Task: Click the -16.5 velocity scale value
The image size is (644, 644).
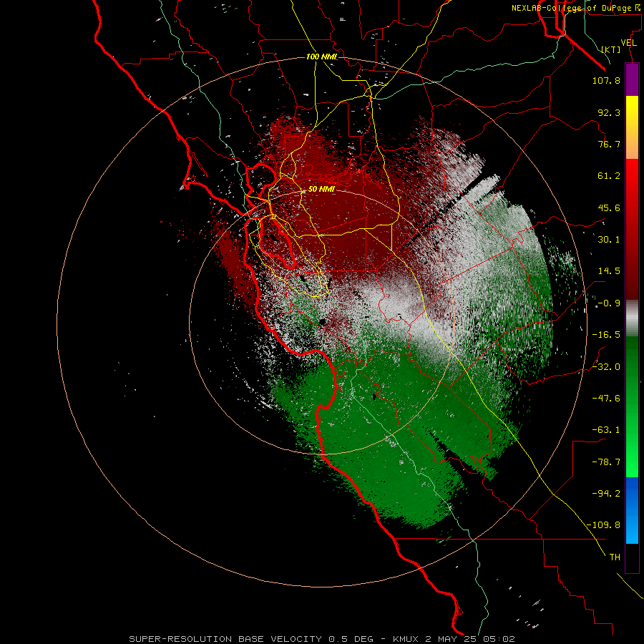Action: [x=606, y=335]
